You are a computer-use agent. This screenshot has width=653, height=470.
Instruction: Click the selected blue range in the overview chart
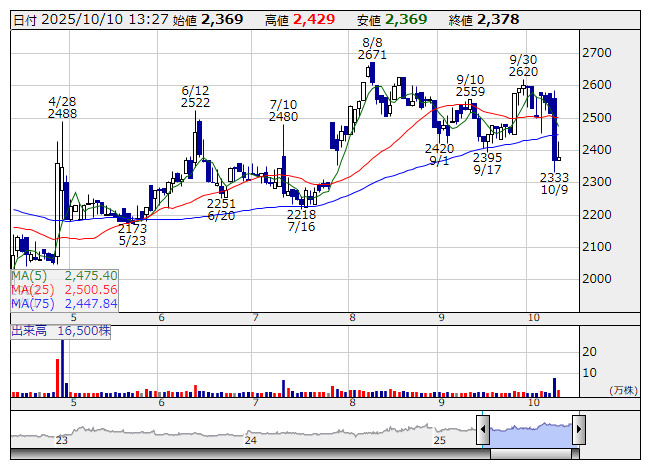(531, 434)
